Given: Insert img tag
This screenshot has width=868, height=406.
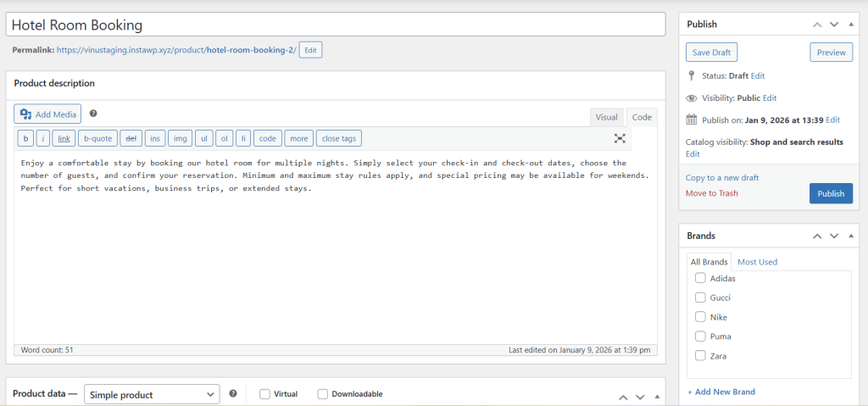Looking at the screenshot, I should (181, 138).
